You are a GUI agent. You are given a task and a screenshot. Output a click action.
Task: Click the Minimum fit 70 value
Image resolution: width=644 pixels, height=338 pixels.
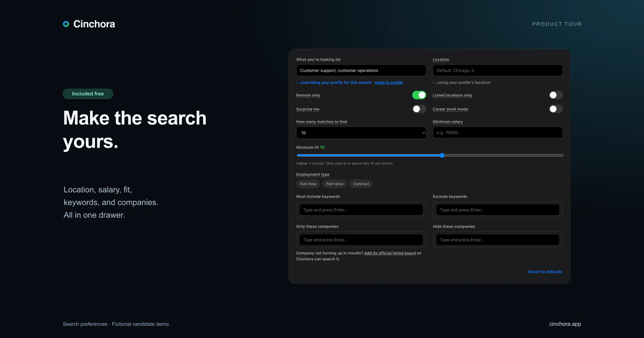(x=322, y=147)
